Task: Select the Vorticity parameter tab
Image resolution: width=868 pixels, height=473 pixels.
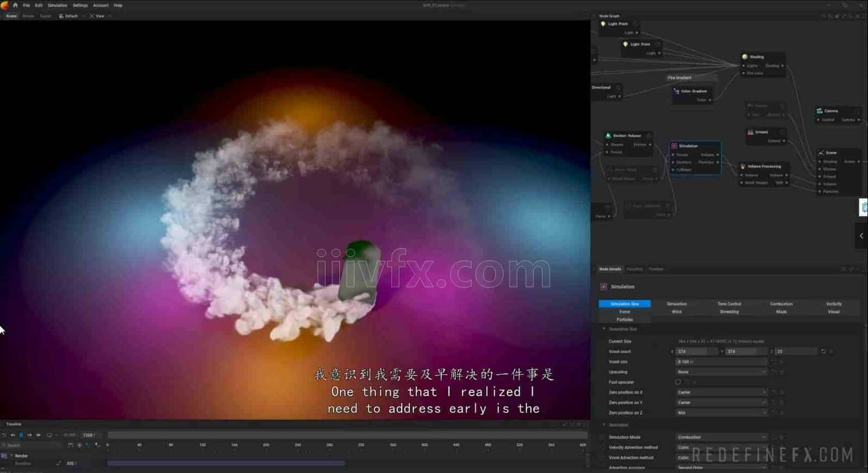Action: [834, 304]
